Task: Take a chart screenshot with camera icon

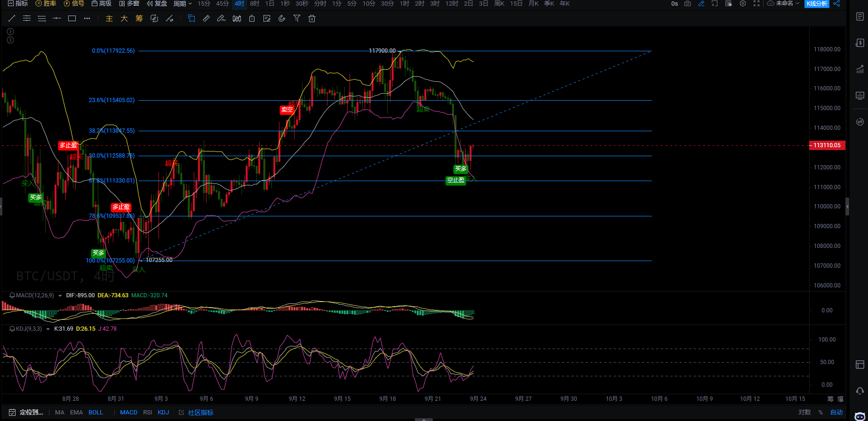Action: point(688,4)
